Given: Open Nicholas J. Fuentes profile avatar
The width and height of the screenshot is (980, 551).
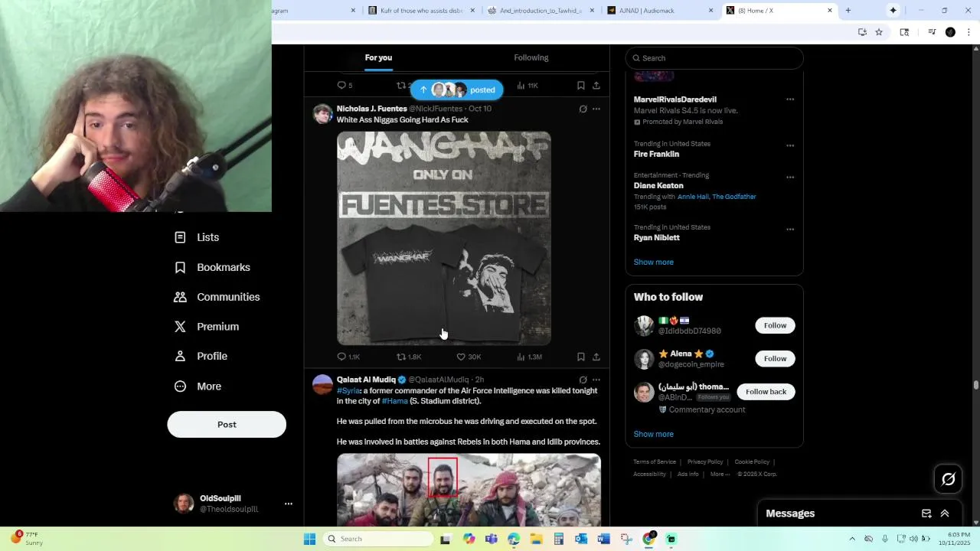Looking at the screenshot, I should tap(323, 114).
